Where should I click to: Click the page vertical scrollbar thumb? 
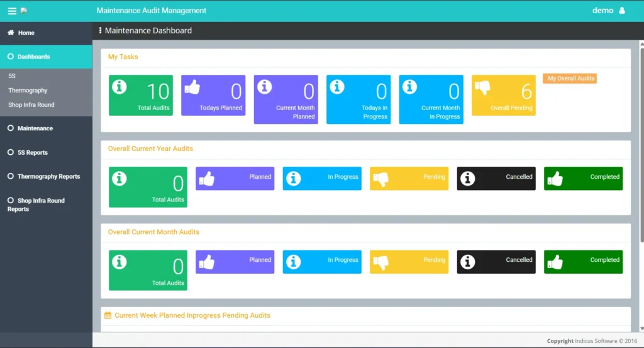[641, 144]
